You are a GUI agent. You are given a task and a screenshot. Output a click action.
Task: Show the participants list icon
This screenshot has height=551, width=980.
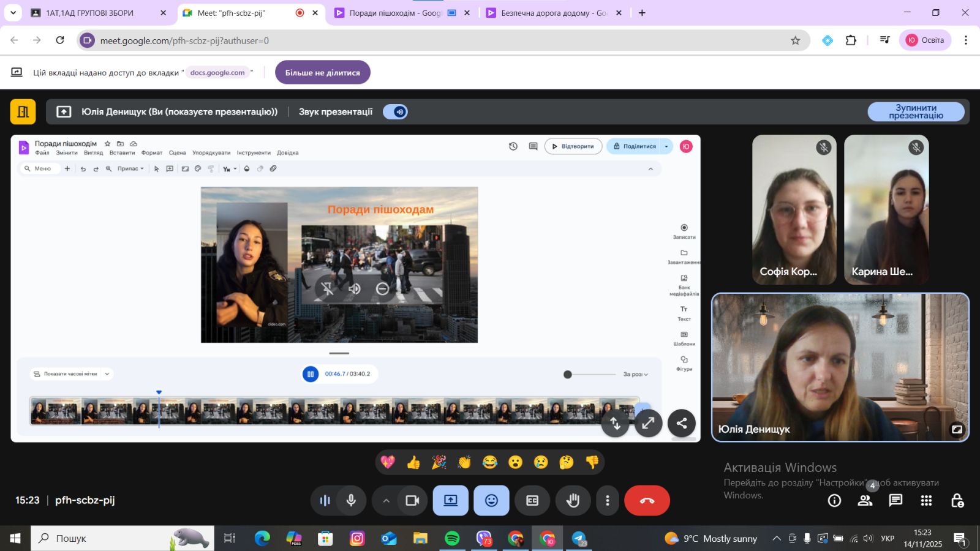pyautogui.click(x=865, y=501)
